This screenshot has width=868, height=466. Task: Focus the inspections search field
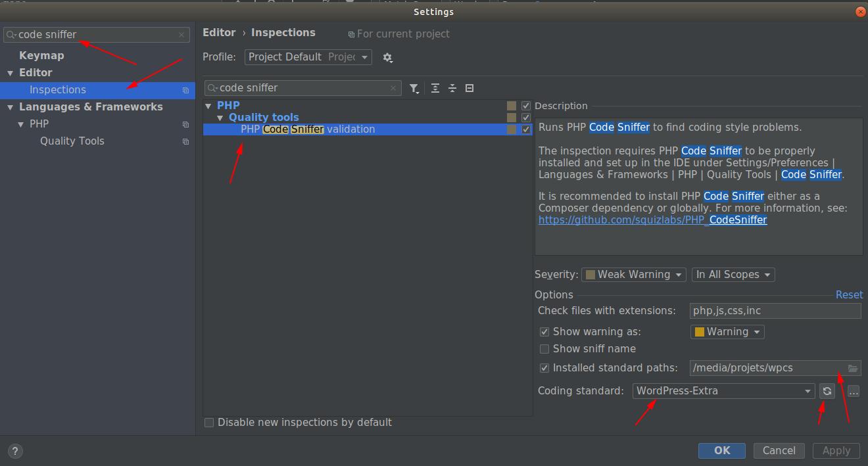302,88
